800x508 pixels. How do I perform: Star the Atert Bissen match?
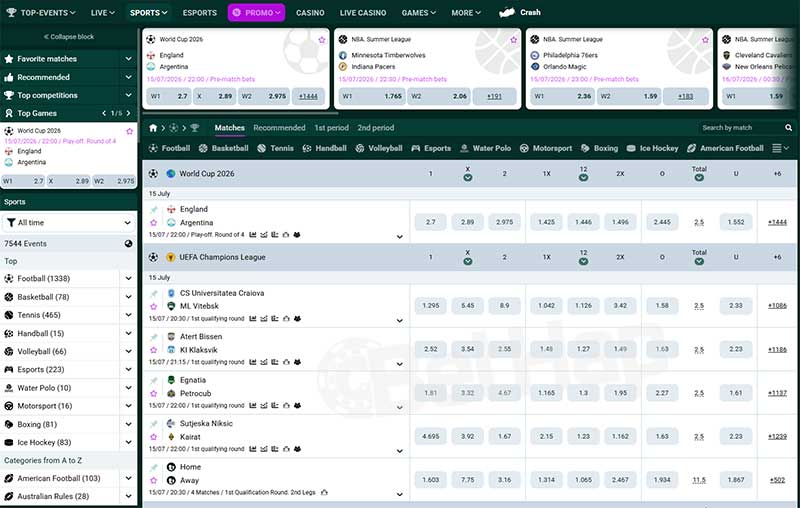[154, 350]
